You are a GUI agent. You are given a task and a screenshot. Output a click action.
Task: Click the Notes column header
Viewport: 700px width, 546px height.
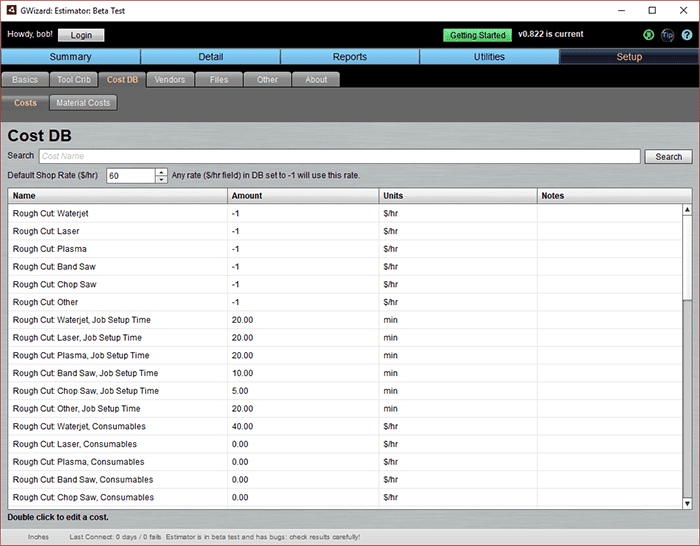coord(615,196)
